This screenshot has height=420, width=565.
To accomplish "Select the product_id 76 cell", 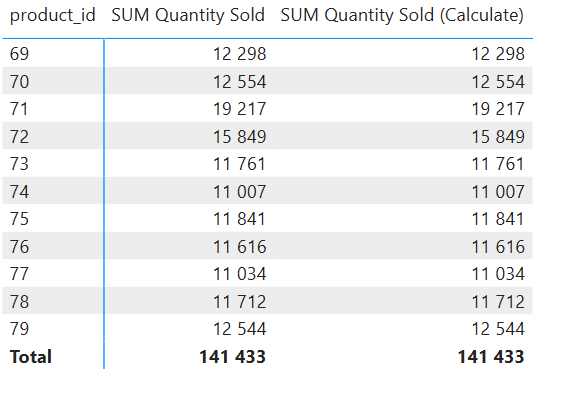I will [19, 247].
